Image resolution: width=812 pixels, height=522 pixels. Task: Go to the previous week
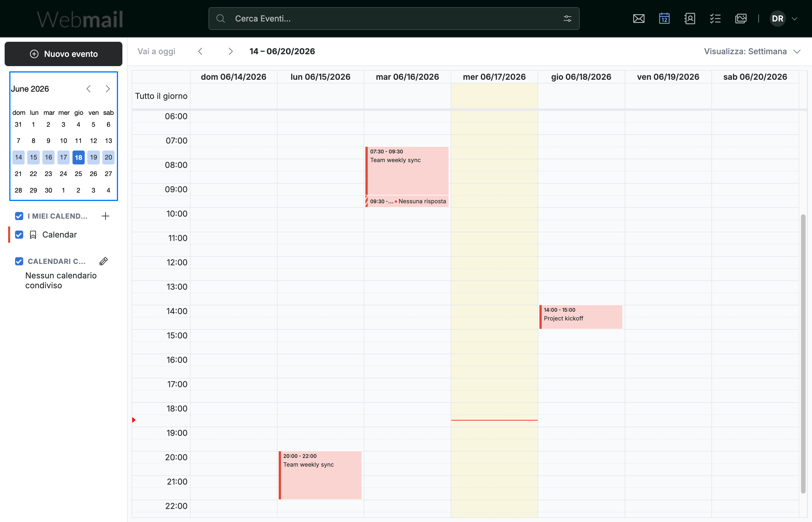point(200,51)
